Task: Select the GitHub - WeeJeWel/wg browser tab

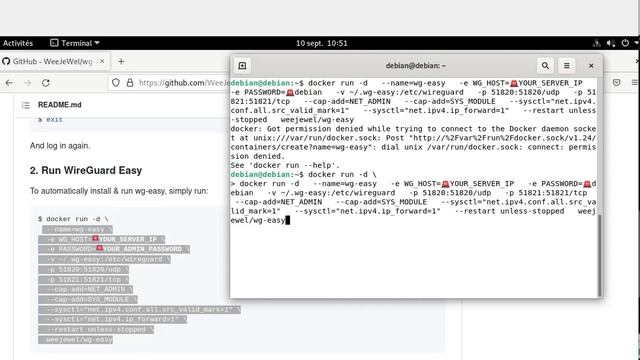Action: [54, 61]
